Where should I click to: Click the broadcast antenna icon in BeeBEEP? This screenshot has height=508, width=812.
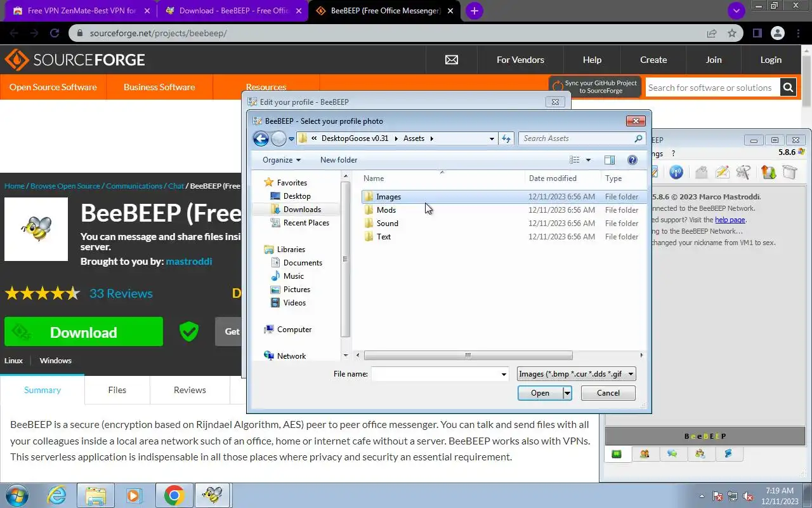click(x=676, y=172)
